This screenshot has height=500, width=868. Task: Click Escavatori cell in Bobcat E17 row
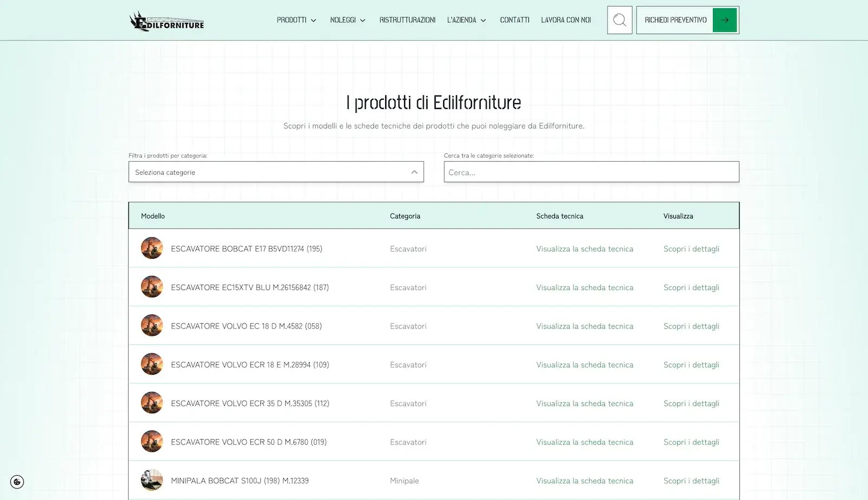408,249
